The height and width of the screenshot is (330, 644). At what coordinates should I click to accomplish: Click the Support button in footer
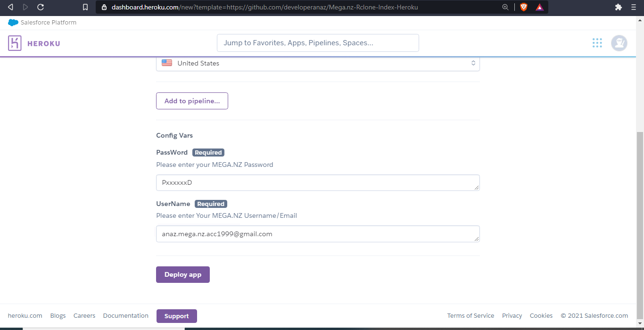pyautogui.click(x=176, y=316)
